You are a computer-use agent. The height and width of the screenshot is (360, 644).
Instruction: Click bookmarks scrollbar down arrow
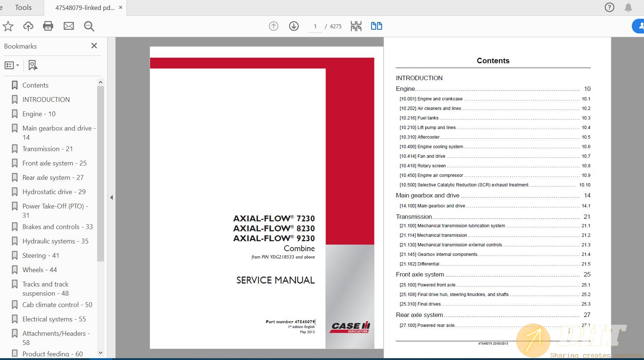[x=100, y=353]
